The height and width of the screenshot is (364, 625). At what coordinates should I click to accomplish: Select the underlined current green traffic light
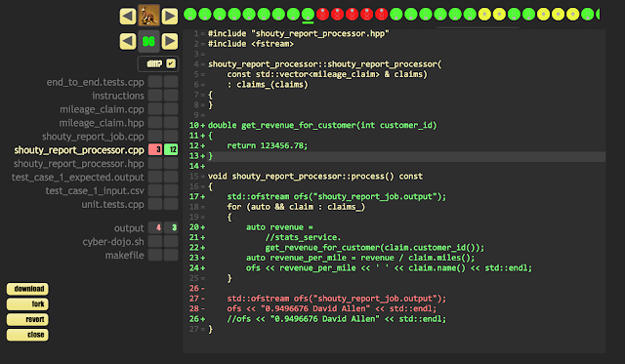[308, 14]
